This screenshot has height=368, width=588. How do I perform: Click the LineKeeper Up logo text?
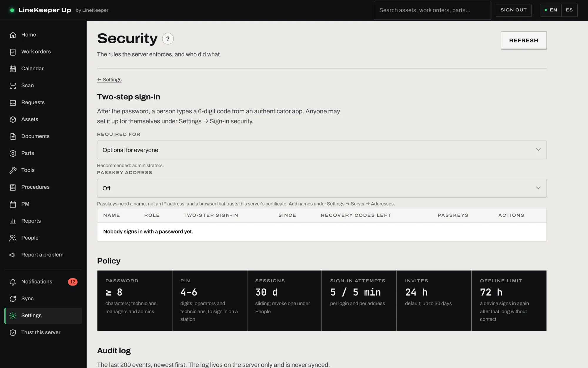pyautogui.click(x=45, y=10)
